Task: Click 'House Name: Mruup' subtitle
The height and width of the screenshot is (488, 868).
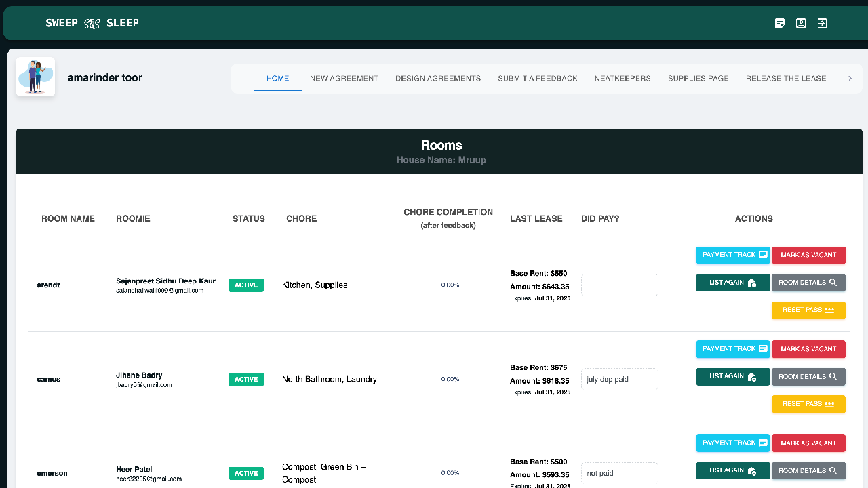Action: point(441,160)
